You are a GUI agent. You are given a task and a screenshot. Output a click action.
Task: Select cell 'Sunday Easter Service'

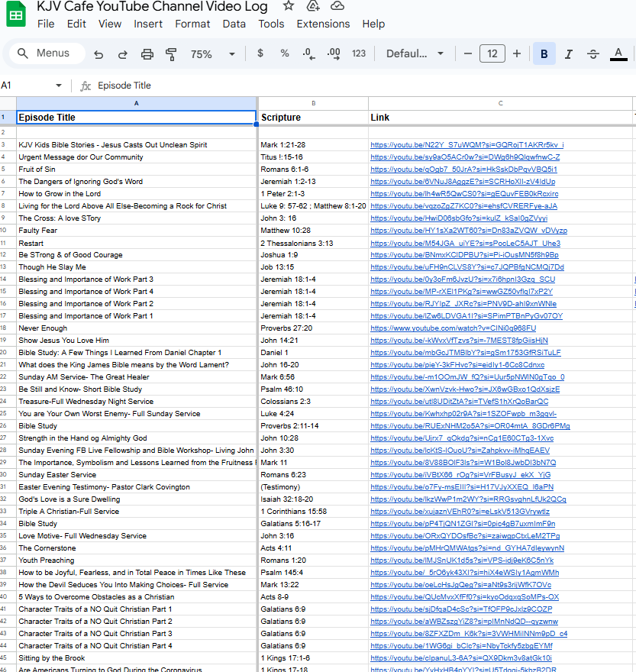136,475
